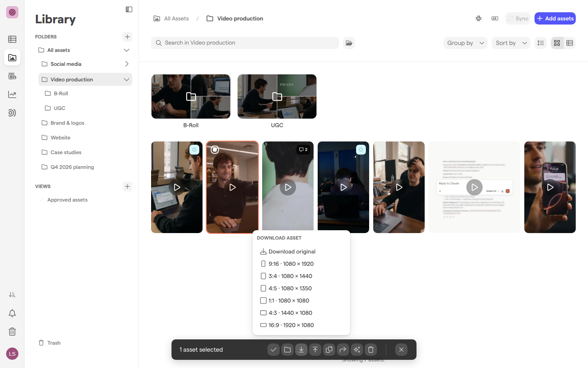588x368 pixels.
Task: Open AI sparkle actions for selection
Action: click(357, 350)
